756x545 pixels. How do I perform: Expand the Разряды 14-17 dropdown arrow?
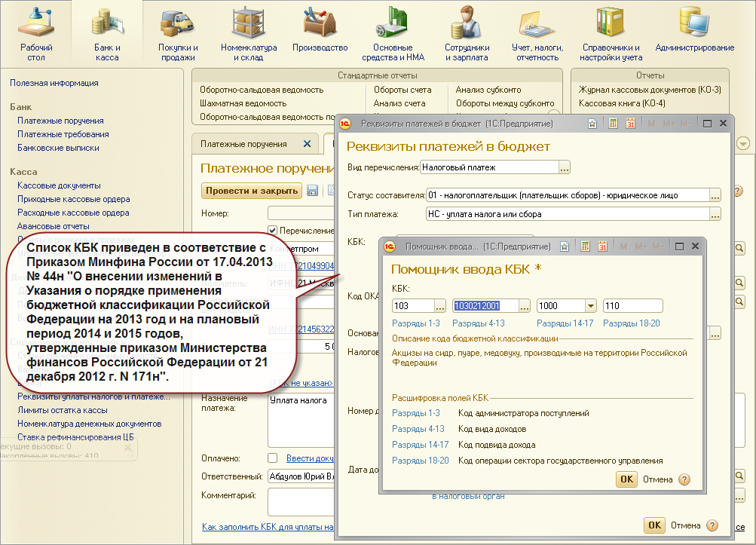pos(591,306)
